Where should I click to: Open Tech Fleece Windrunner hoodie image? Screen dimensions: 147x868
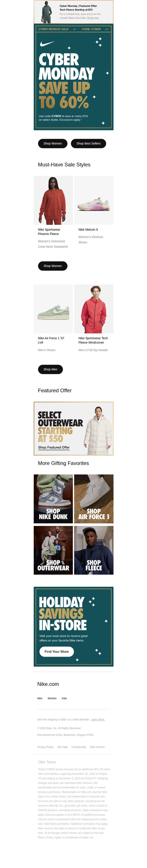(x=94, y=309)
